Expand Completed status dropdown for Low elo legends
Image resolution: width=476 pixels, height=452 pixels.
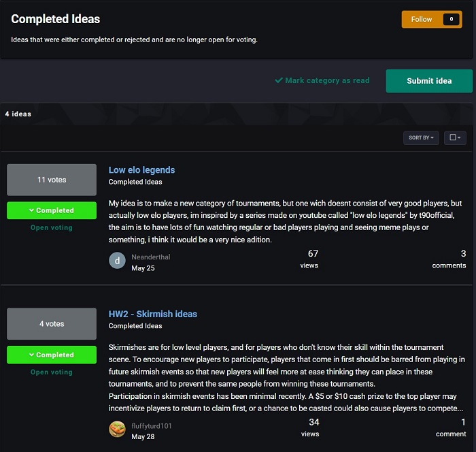(52, 210)
